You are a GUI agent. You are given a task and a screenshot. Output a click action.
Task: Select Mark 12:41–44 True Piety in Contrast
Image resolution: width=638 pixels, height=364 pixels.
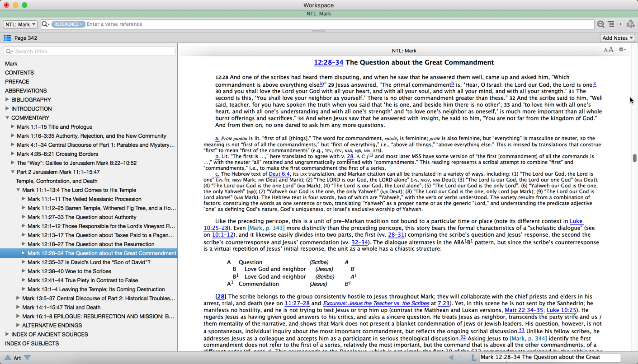pos(83,280)
